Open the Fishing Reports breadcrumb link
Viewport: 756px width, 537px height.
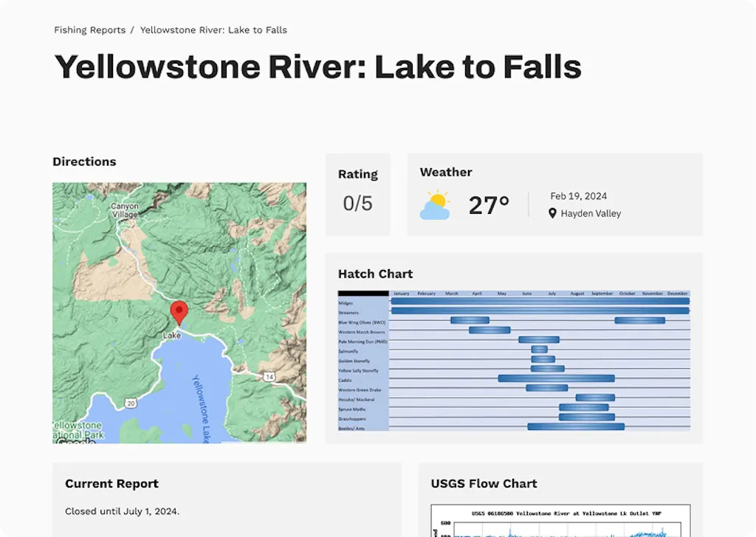coord(89,30)
